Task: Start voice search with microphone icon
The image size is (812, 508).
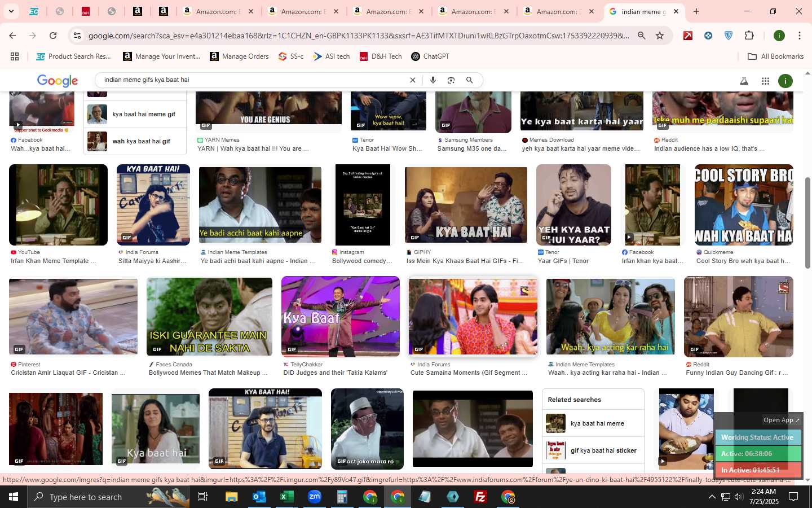Action: (433, 80)
